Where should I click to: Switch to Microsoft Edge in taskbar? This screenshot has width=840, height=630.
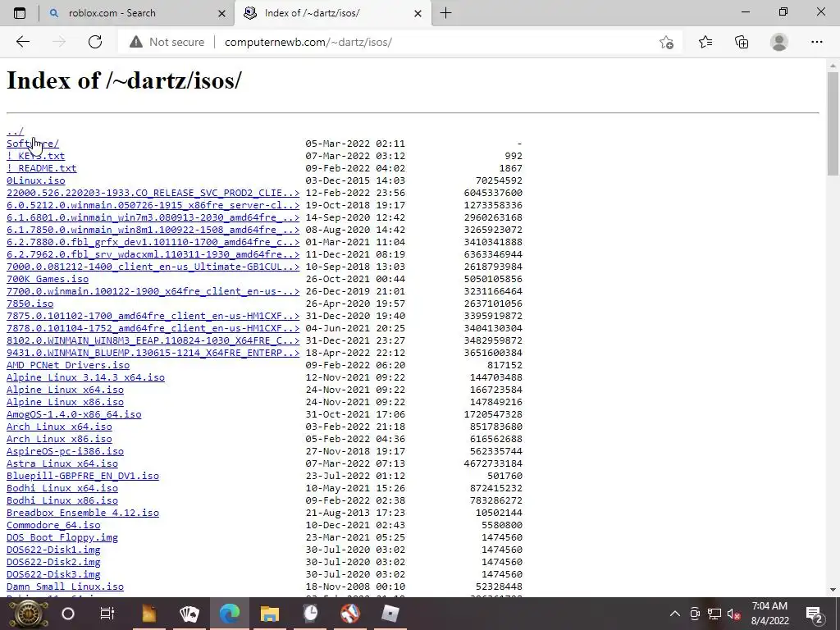tap(230, 614)
